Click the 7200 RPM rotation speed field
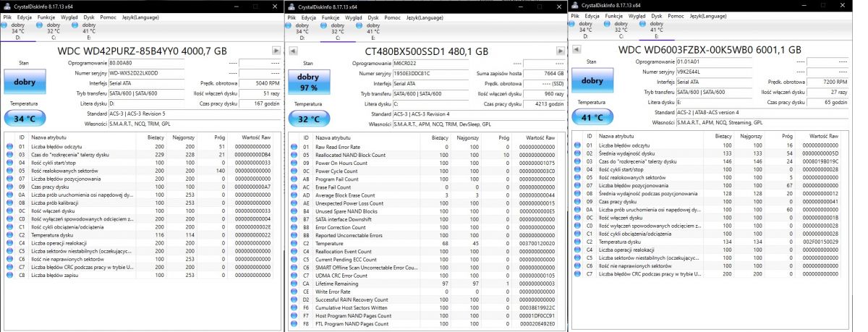The height and width of the screenshot is (332, 868). tap(828, 82)
